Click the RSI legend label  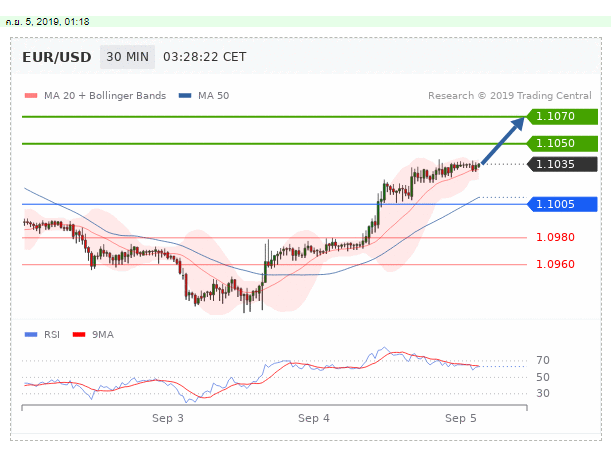tap(52, 334)
